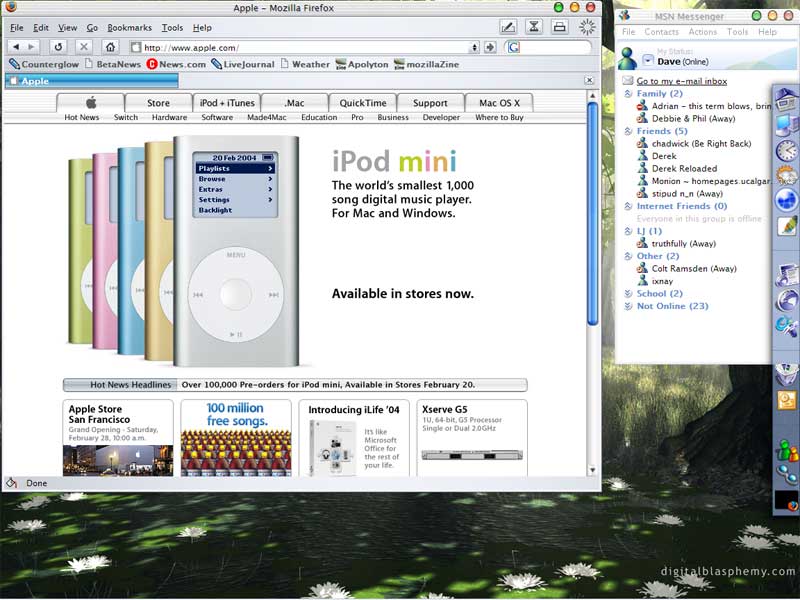Viewport: 800px width, 600px height.
Task: Go to the home page icon
Action: coord(110,47)
